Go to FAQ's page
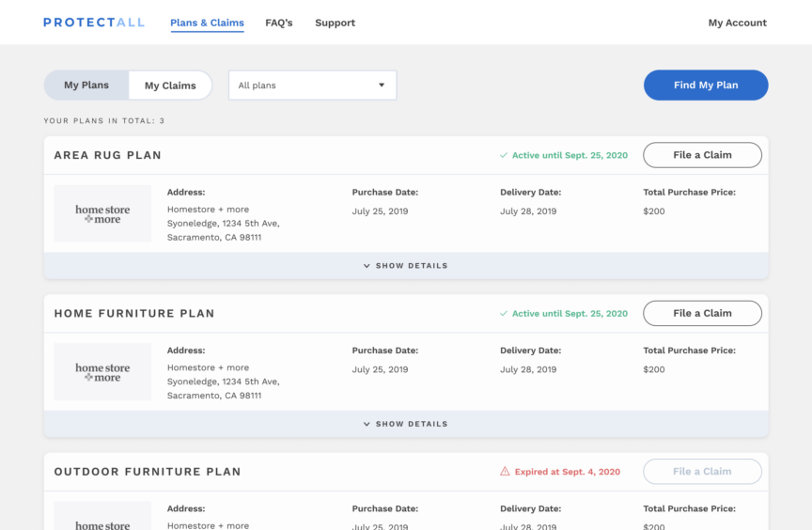 click(x=278, y=23)
